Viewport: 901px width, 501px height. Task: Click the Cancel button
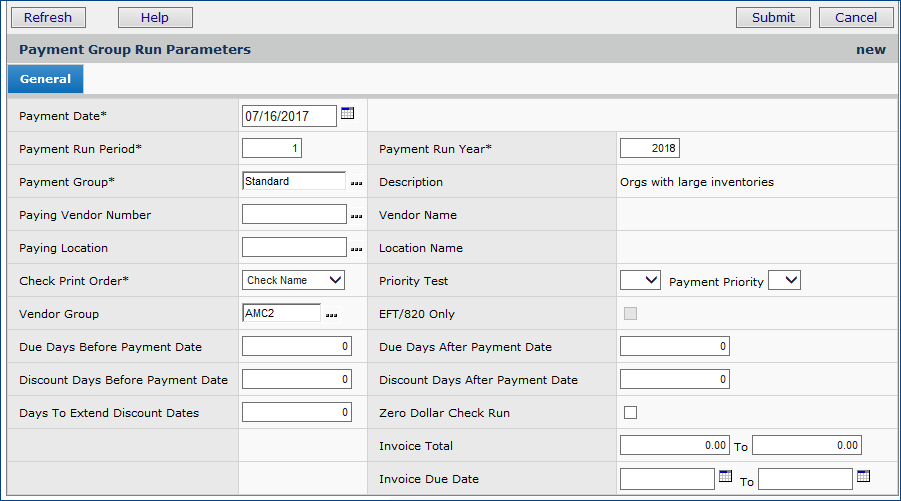[855, 17]
